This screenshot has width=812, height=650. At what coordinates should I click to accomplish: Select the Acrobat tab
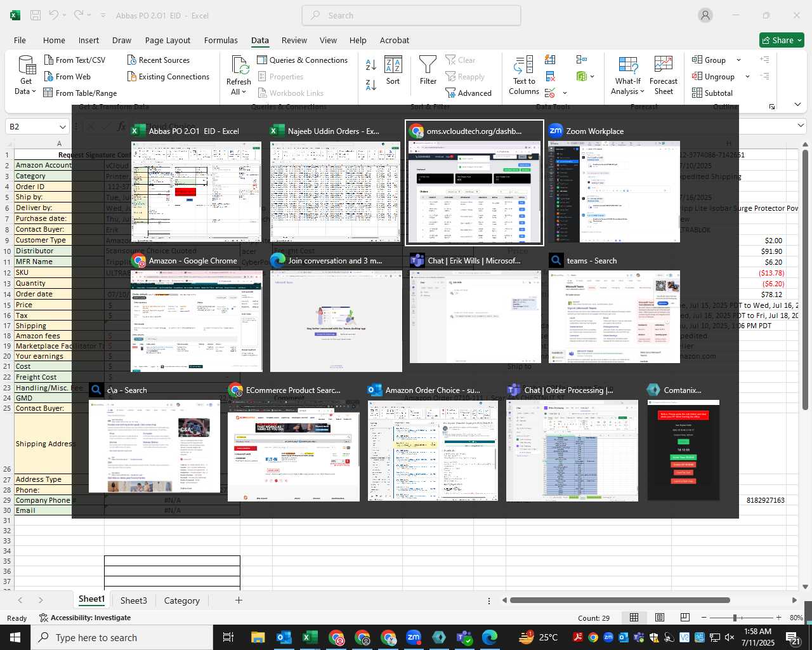(x=395, y=40)
